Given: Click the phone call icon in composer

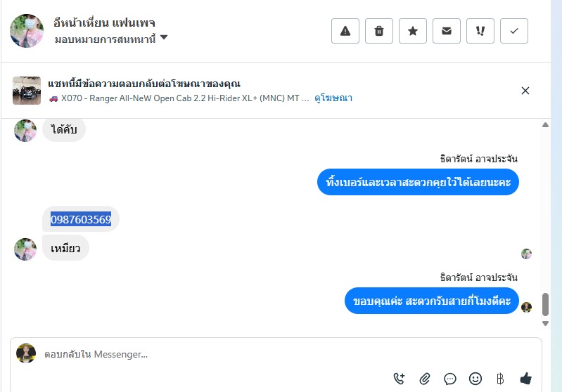Looking at the screenshot, I should point(400,379).
